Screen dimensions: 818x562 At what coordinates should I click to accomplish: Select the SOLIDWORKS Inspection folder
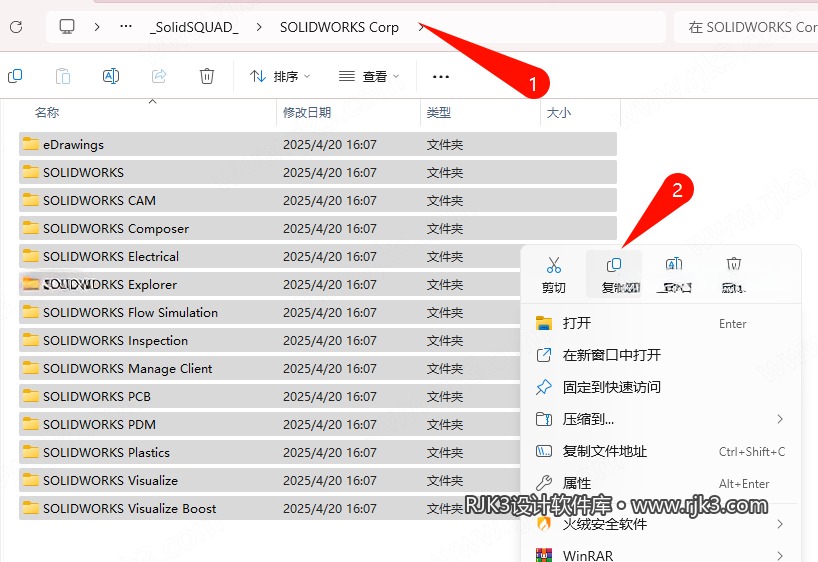click(270, 340)
